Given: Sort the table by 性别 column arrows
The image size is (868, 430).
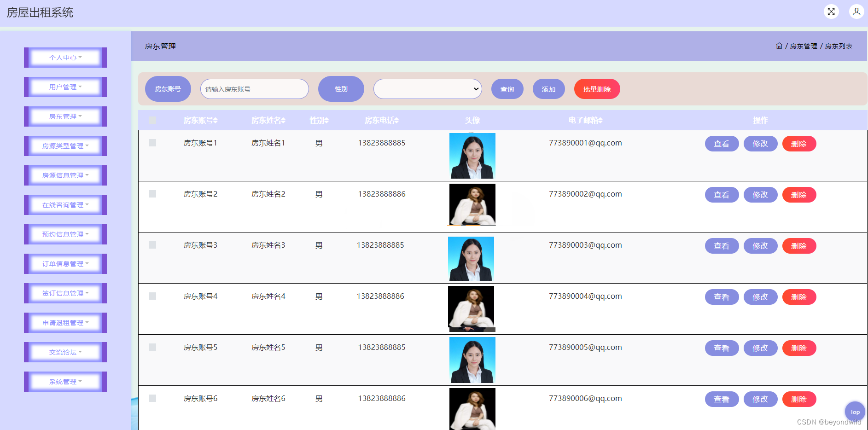Looking at the screenshot, I should pyautogui.click(x=326, y=120).
